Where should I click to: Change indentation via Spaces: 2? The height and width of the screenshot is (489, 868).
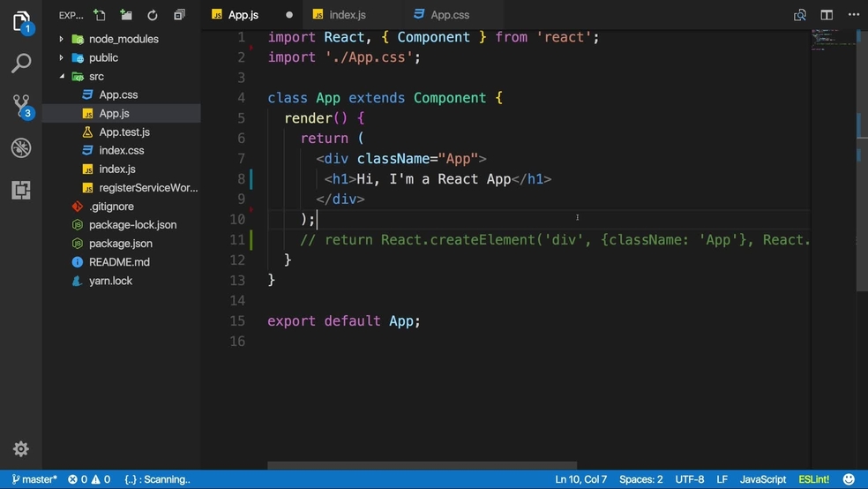click(640, 479)
